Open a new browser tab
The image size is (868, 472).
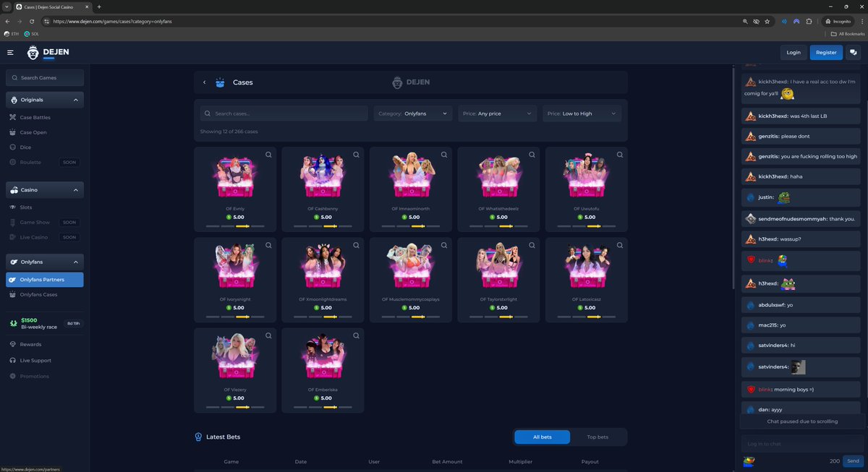pyautogui.click(x=99, y=7)
